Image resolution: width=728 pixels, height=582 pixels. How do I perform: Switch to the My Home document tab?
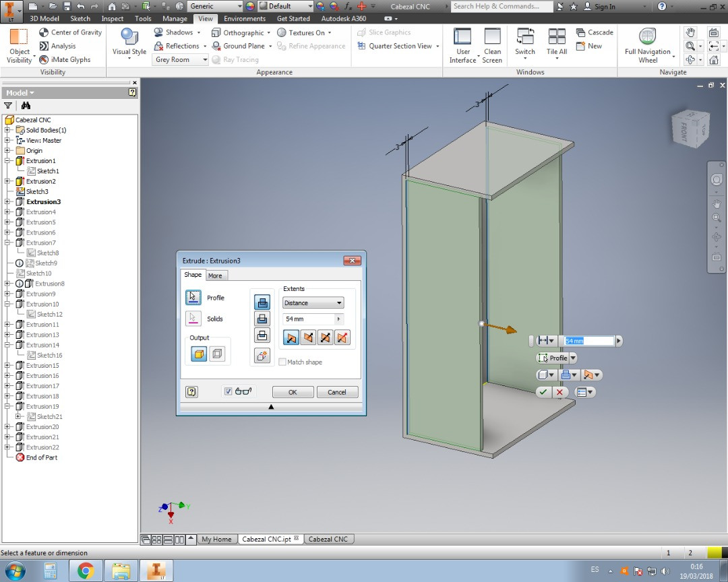point(216,539)
